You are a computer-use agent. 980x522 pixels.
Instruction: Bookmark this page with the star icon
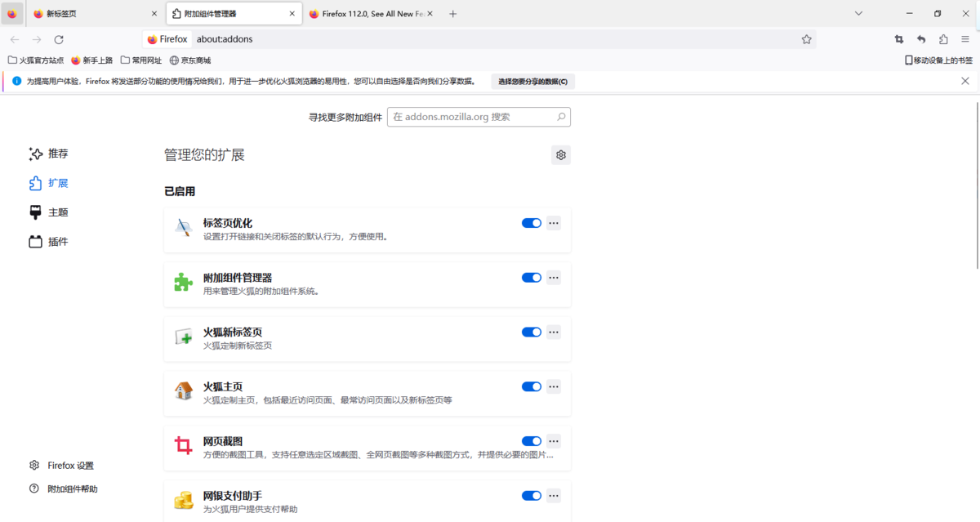(806, 38)
